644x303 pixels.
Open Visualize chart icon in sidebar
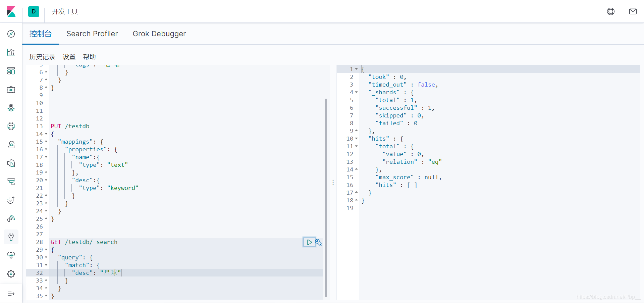11,52
